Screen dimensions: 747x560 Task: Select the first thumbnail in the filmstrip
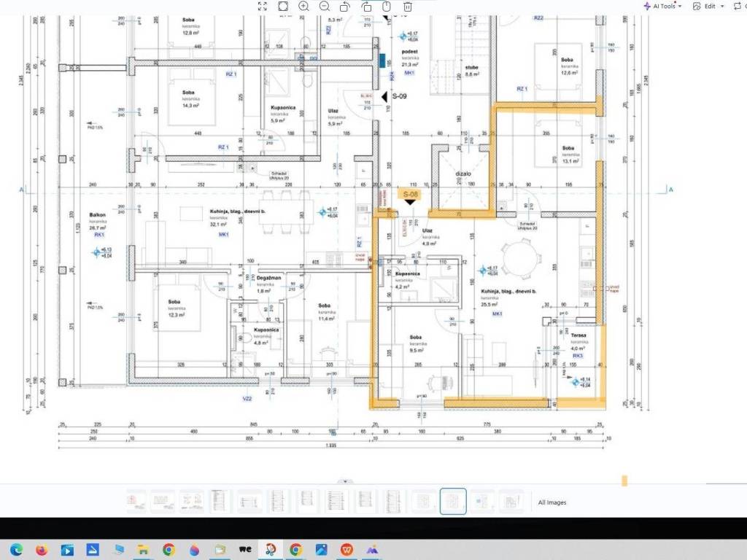tap(136, 502)
